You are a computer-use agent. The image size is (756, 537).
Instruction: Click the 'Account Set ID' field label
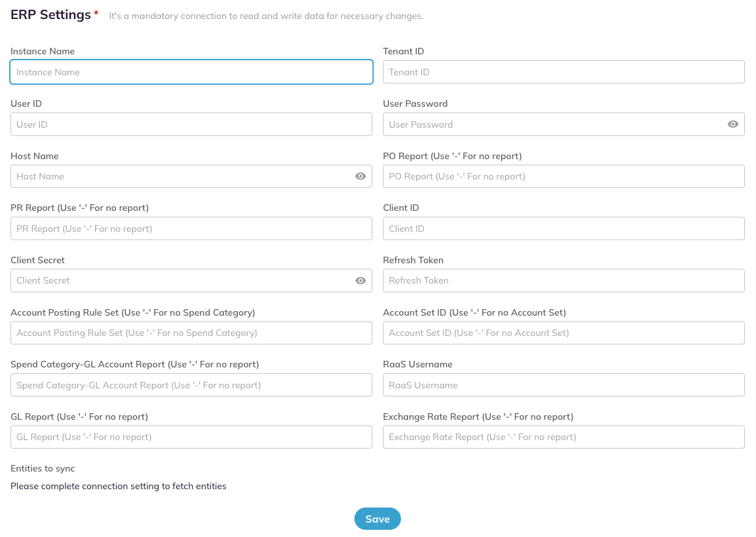click(474, 313)
